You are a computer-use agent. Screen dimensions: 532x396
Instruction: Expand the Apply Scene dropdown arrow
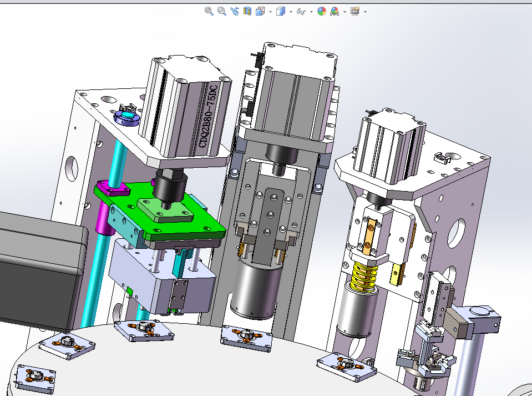pos(344,12)
